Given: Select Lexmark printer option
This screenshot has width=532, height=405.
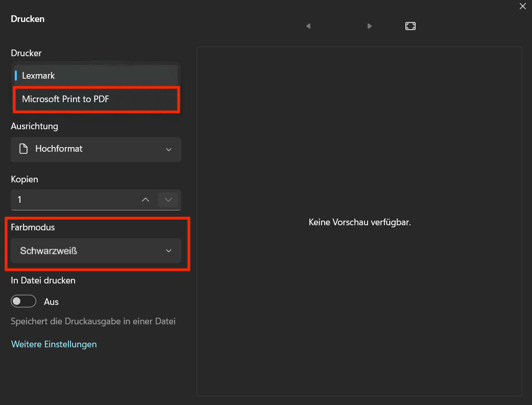Looking at the screenshot, I should click(x=95, y=76).
